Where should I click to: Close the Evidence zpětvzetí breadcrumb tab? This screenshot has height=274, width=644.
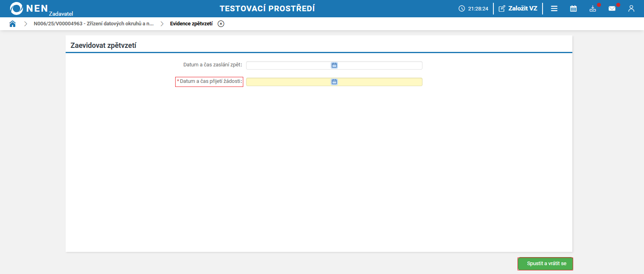221,24
